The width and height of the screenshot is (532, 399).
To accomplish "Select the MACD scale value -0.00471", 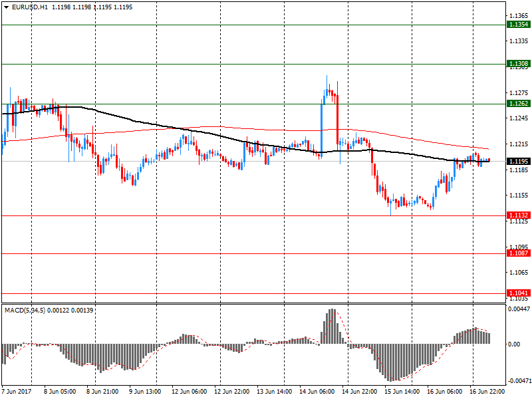I will (519, 380).
